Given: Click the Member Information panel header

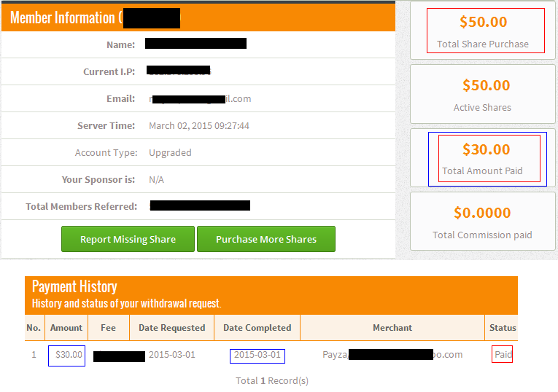Looking at the screenshot, I should pos(63,18).
